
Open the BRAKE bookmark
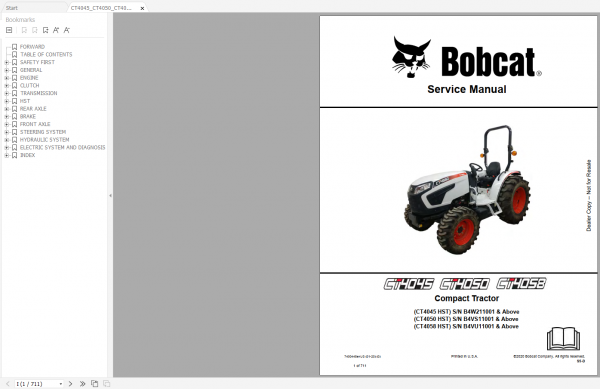pyautogui.click(x=28, y=116)
